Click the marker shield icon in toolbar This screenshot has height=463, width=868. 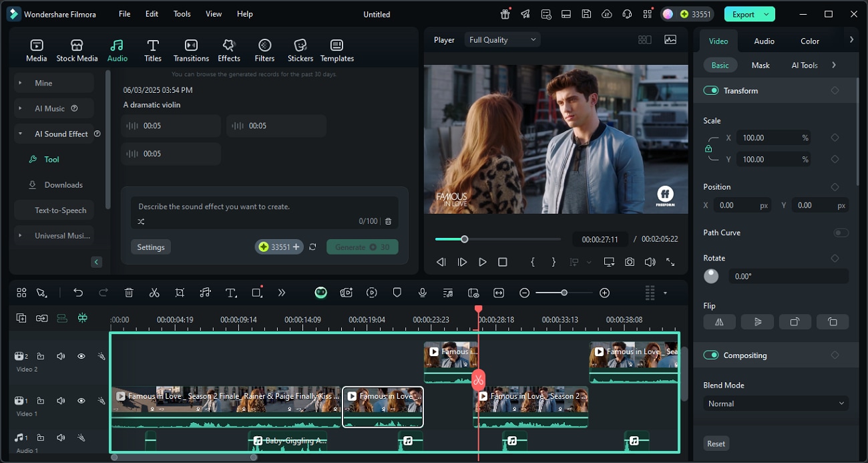(x=397, y=293)
